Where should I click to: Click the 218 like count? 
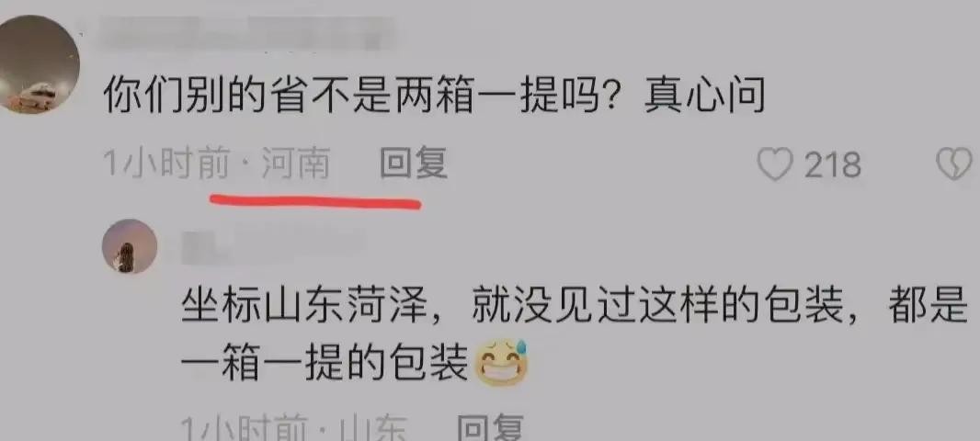click(x=833, y=165)
